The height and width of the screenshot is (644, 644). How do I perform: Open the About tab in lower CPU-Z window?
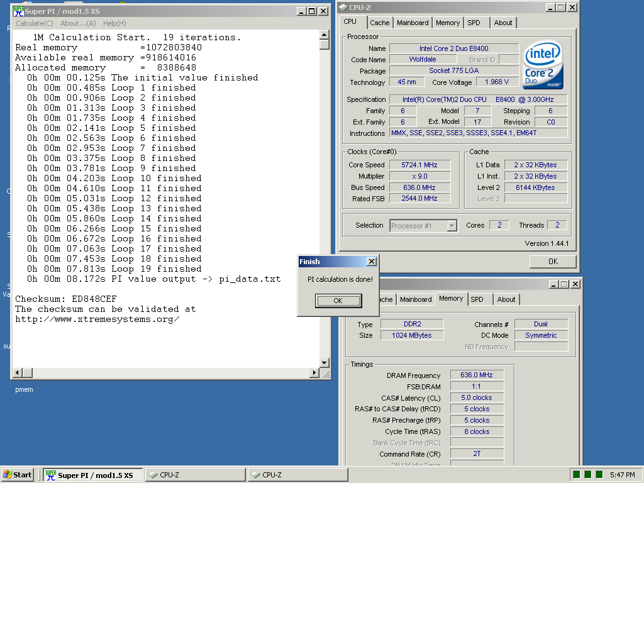[506, 299]
